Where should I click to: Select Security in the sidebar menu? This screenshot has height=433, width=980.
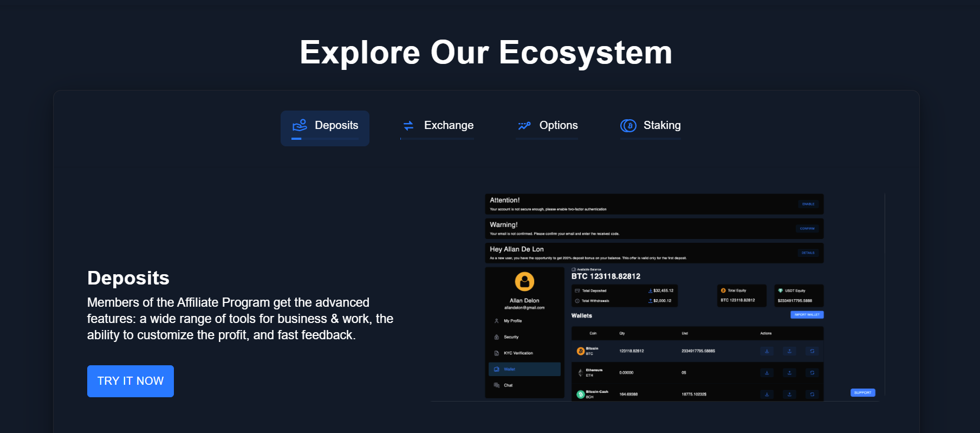pos(511,337)
